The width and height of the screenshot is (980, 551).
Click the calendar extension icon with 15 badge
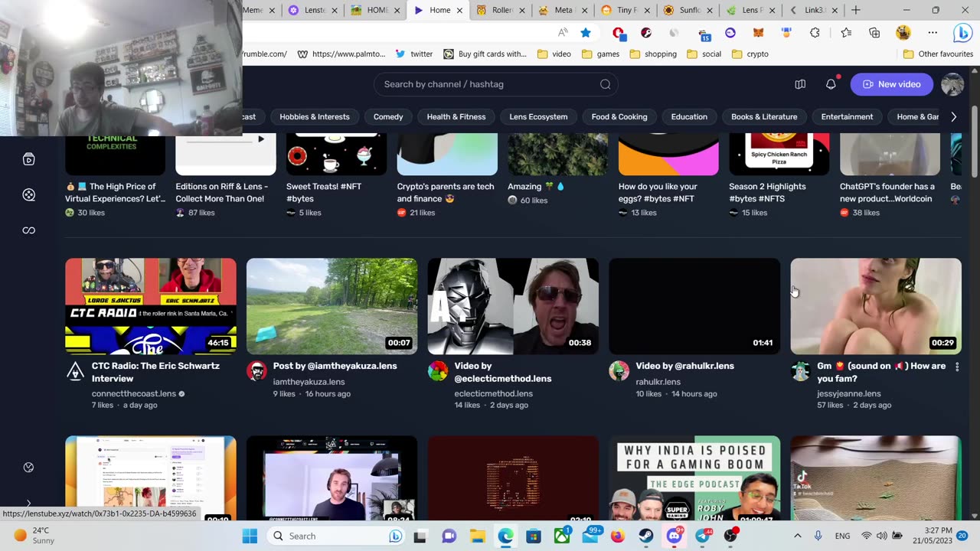(704, 33)
